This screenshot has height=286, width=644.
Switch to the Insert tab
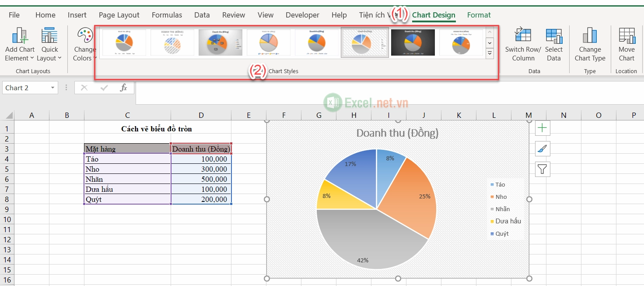[x=77, y=15]
